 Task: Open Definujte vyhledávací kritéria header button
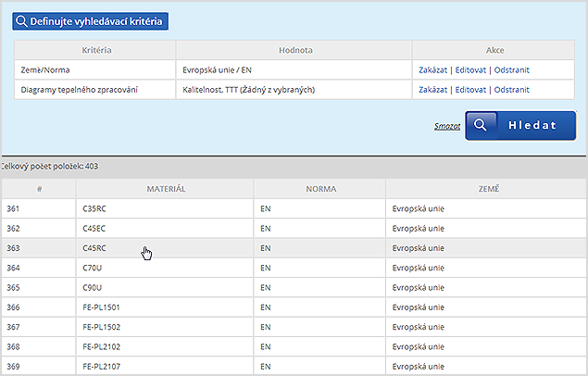click(x=90, y=21)
